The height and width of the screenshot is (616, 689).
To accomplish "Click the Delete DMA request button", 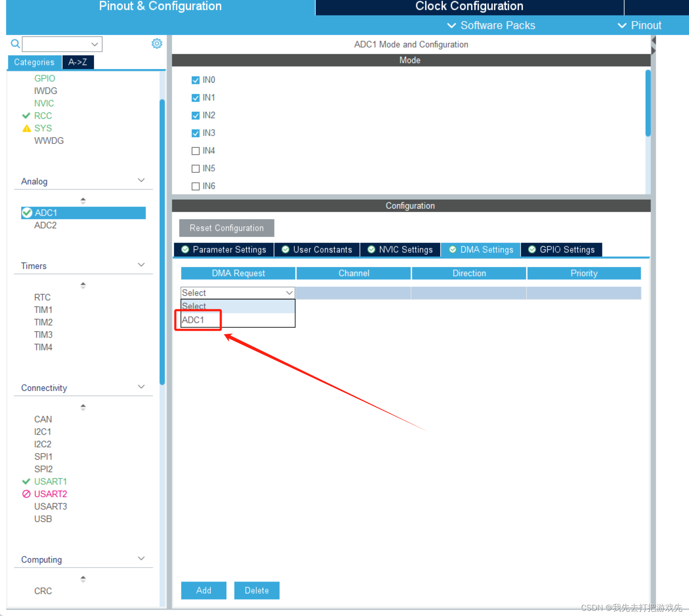I will 257,590.
